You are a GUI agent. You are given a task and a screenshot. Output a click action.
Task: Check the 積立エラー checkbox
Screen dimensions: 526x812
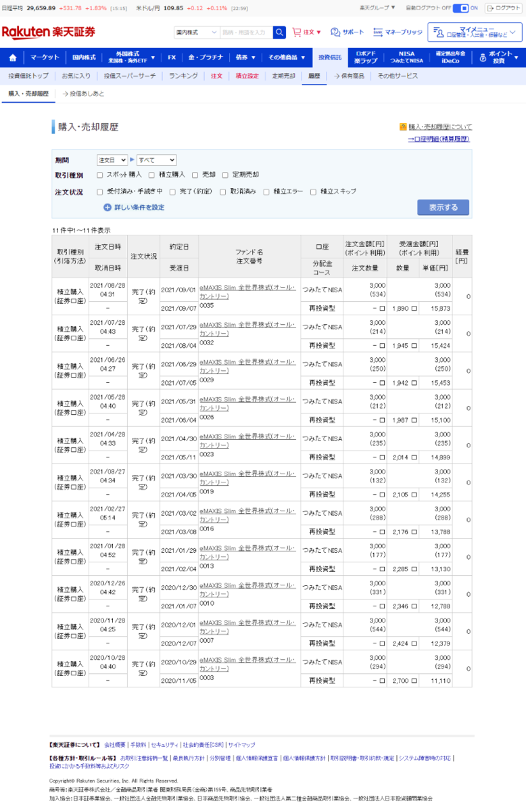[x=266, y=191]
